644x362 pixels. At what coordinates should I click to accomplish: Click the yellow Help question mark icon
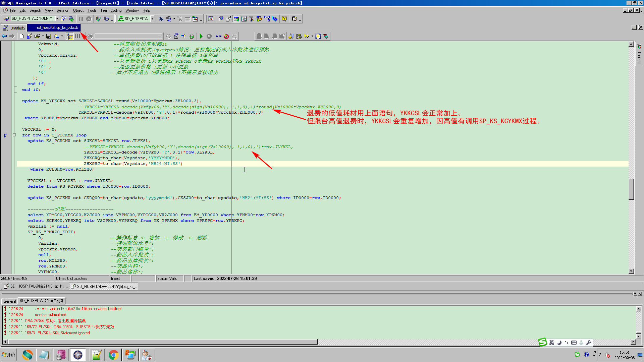(284, 19)
